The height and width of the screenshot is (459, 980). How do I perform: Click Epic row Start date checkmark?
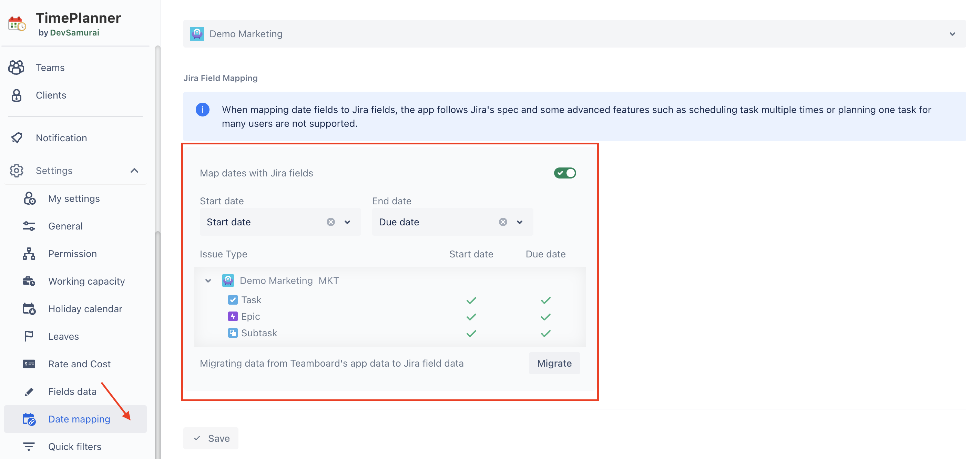[x=471, y=317]
